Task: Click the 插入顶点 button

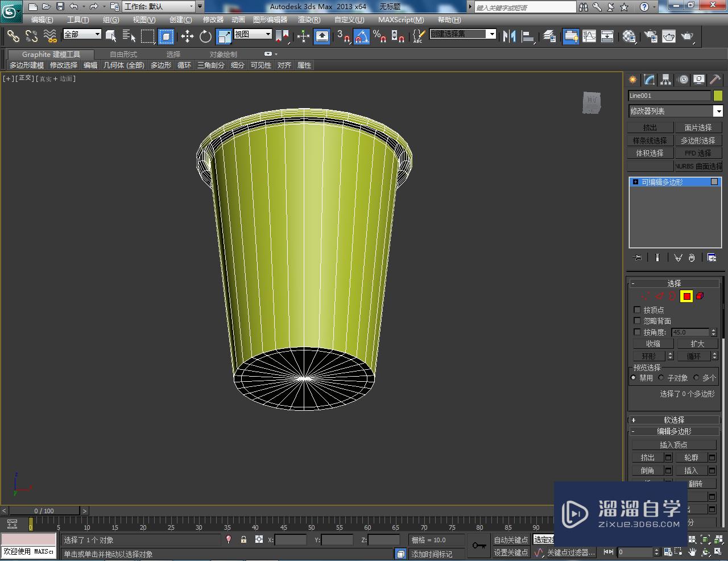Action: 673,445
